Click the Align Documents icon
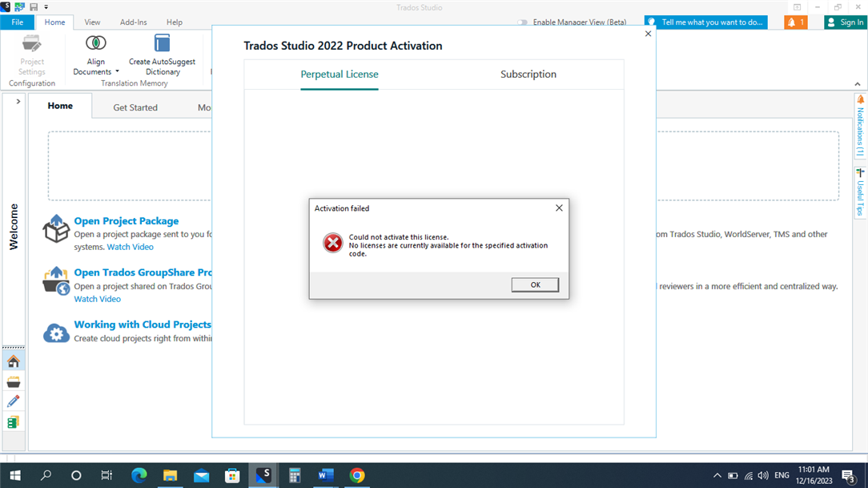Viewport: 868px width, 488px height. (96, 43)
